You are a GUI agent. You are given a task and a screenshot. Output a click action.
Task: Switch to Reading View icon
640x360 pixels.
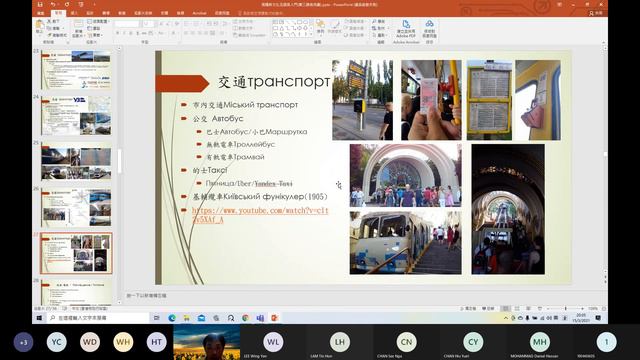(x=528, y=309)
